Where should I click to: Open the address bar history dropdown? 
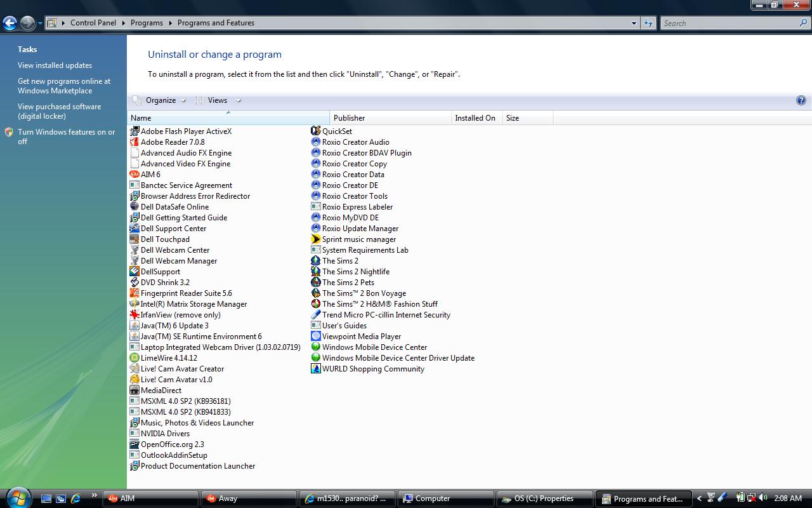(634, 23)
